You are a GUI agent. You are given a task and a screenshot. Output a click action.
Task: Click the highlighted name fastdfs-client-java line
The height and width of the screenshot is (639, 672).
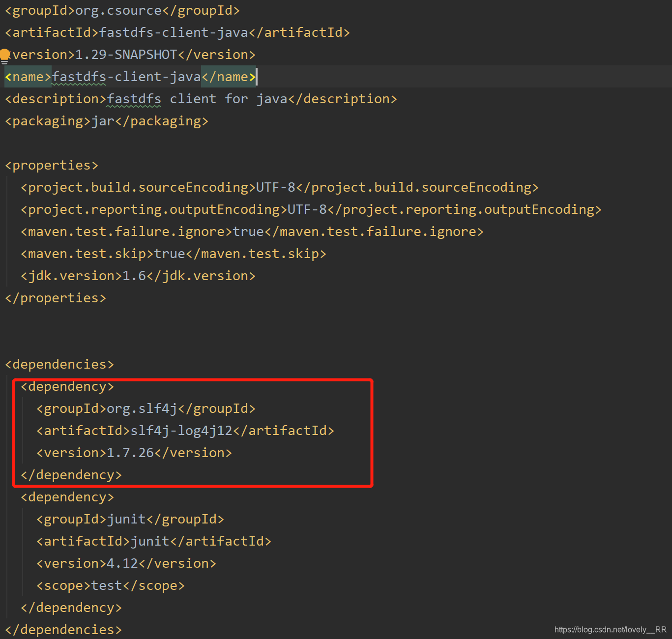(x=130, y=77)
